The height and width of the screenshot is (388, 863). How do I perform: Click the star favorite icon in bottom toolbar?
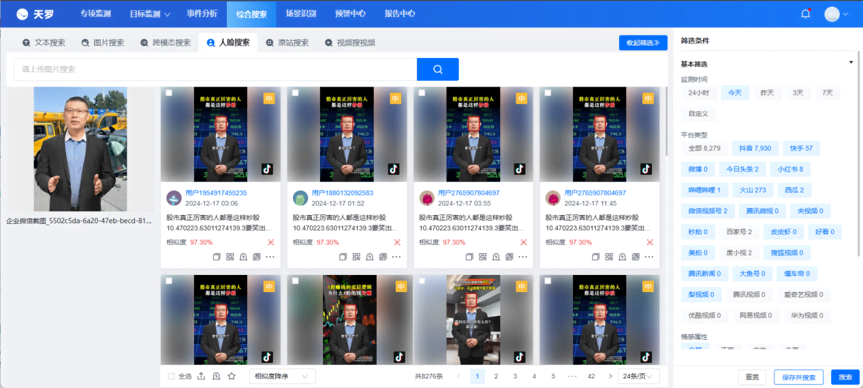click(232, 376)
